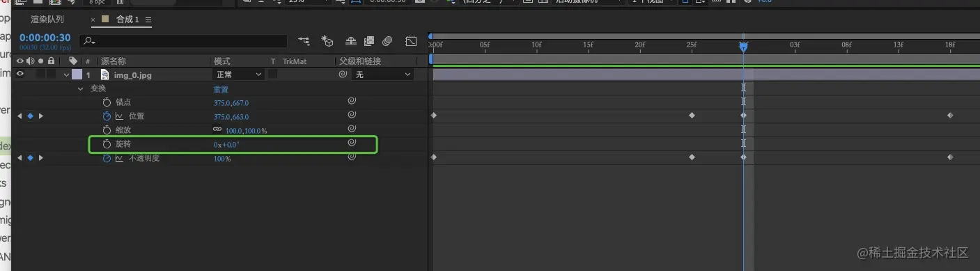Click 重置 to reset the transform
This screenshot has height=271, width=980.
221,89
